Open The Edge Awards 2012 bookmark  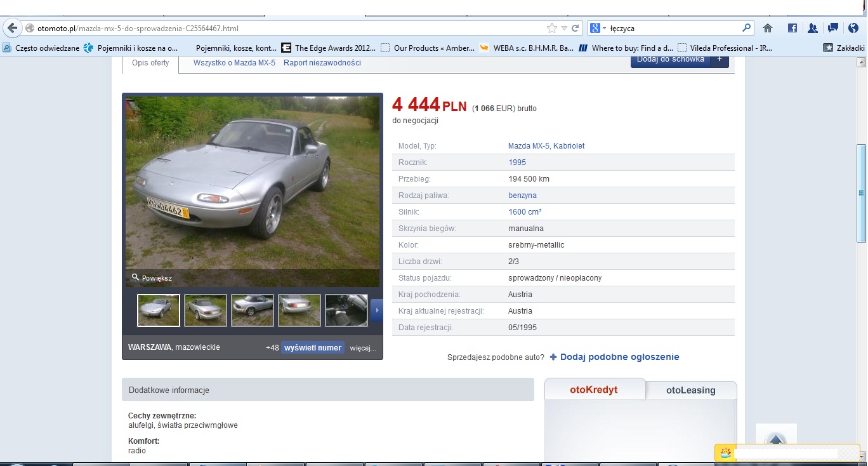[329, 48]
